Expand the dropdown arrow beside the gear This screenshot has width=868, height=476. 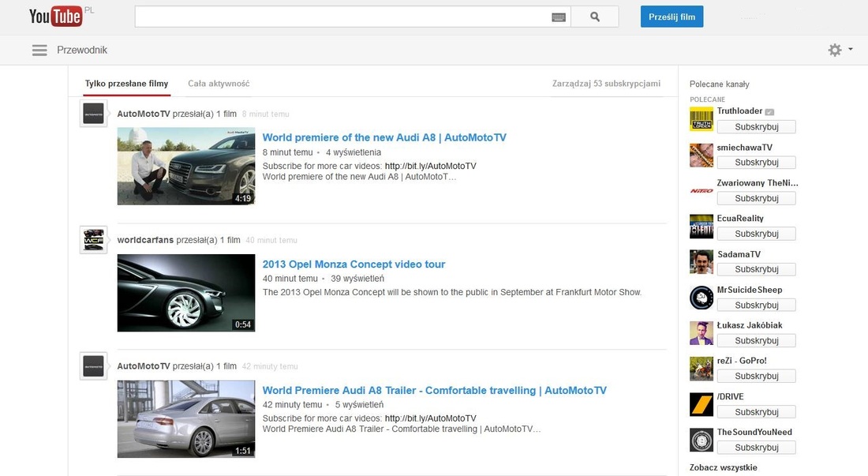pos(851,49)
